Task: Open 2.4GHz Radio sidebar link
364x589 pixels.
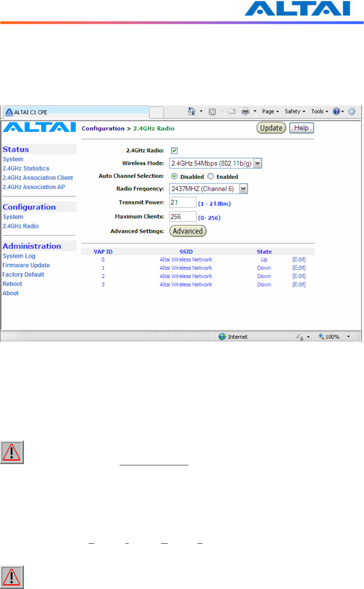Action: 21,226
